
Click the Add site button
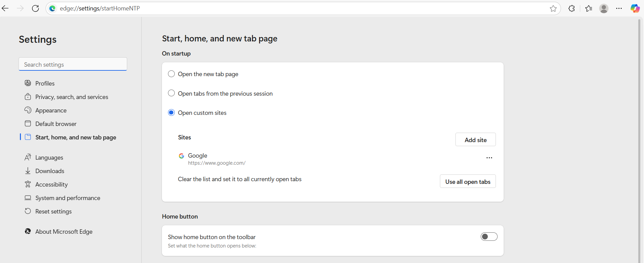[475, 140]
